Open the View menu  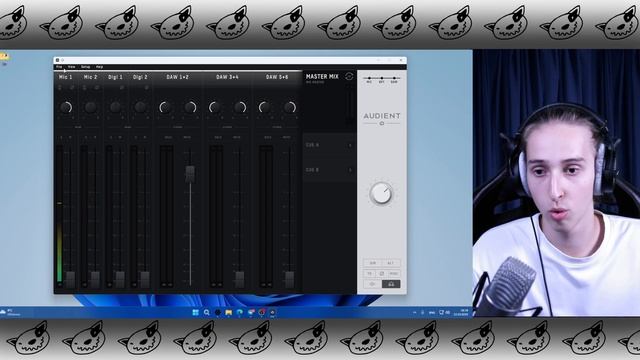tap(71, 67)
